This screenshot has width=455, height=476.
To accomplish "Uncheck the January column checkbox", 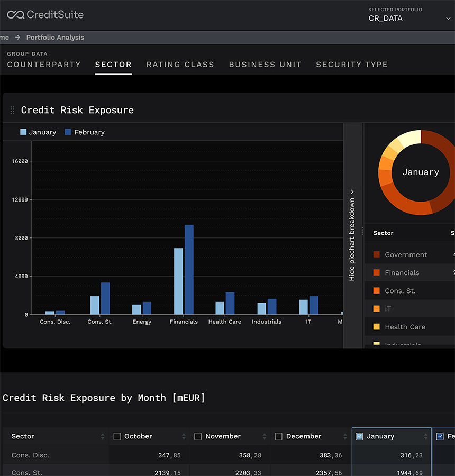I will (359, 436).
